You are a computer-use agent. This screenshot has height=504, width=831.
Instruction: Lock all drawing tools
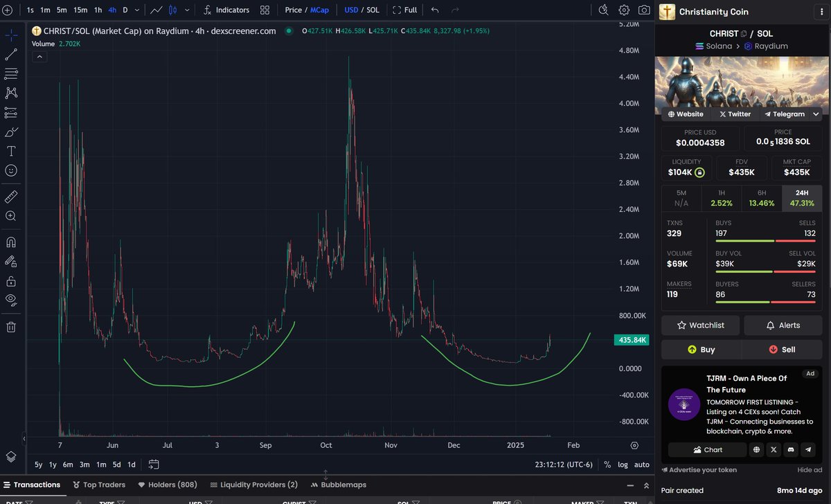[x=11, y=281]
